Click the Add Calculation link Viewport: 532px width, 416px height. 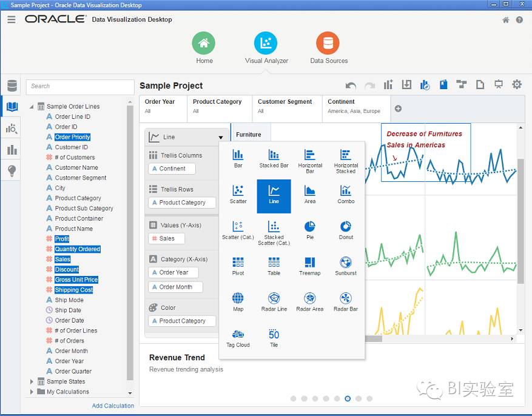[x=113, y=406]
